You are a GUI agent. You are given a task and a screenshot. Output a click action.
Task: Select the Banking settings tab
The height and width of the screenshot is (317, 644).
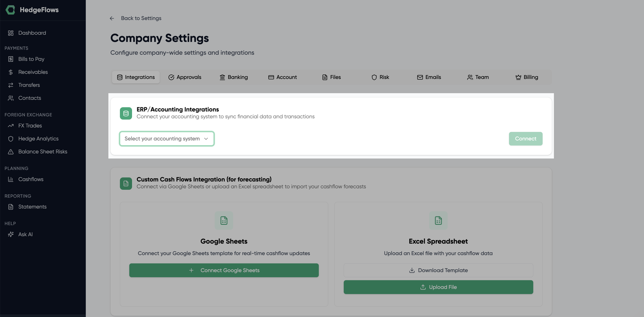[233, 77]
